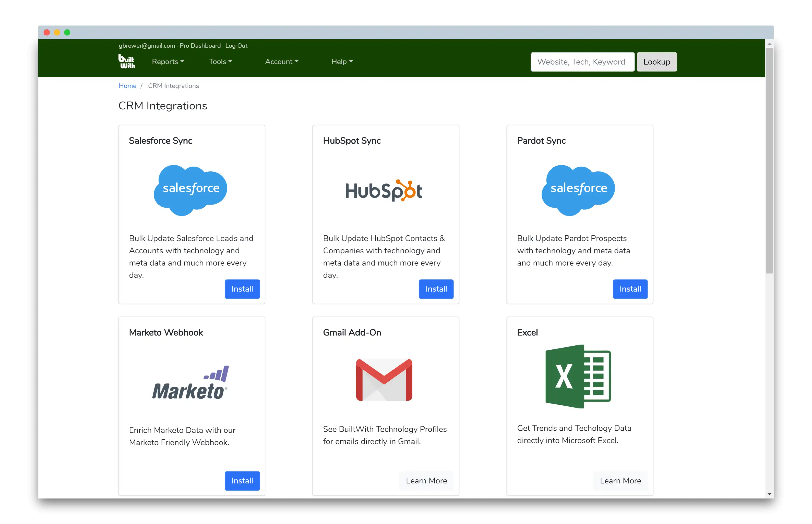The height and width of the screenshot is (524, 812).
Task: Click the Salesforce logo in Pardot Sync card
Action: click(578, 190)
